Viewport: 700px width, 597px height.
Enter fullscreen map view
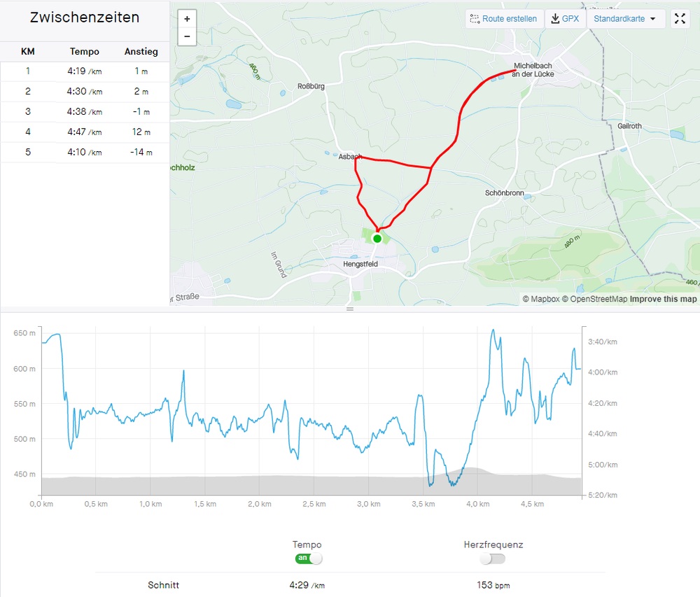click(x=680, y=19)
